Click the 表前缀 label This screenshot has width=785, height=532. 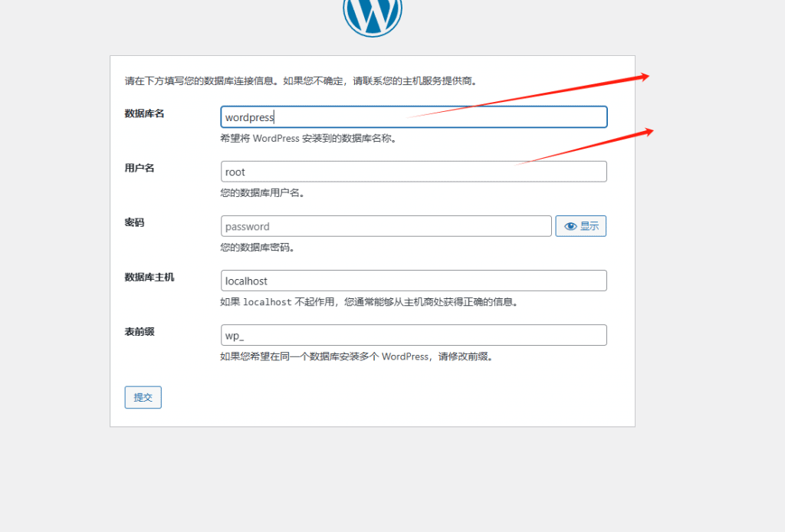pyautogui.click(x=140, y=332)
